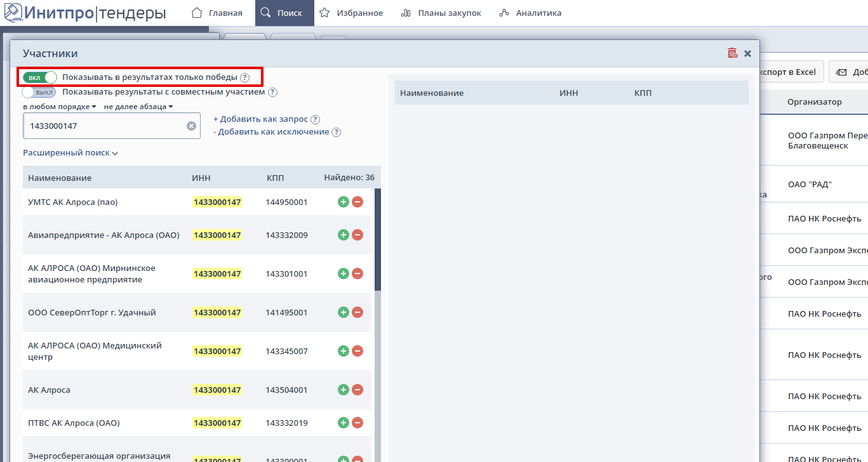Select УМТС АК Алроса (пао) name
Image resolution: width=868 pixels, height=462 pixels.
(73, 202)
